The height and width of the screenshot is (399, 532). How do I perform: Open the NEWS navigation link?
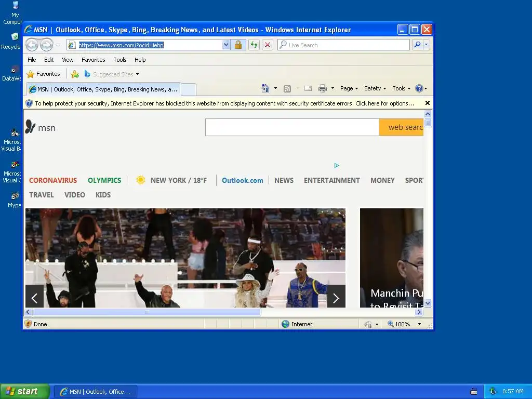pyautogui.click(x=284, y=180)
